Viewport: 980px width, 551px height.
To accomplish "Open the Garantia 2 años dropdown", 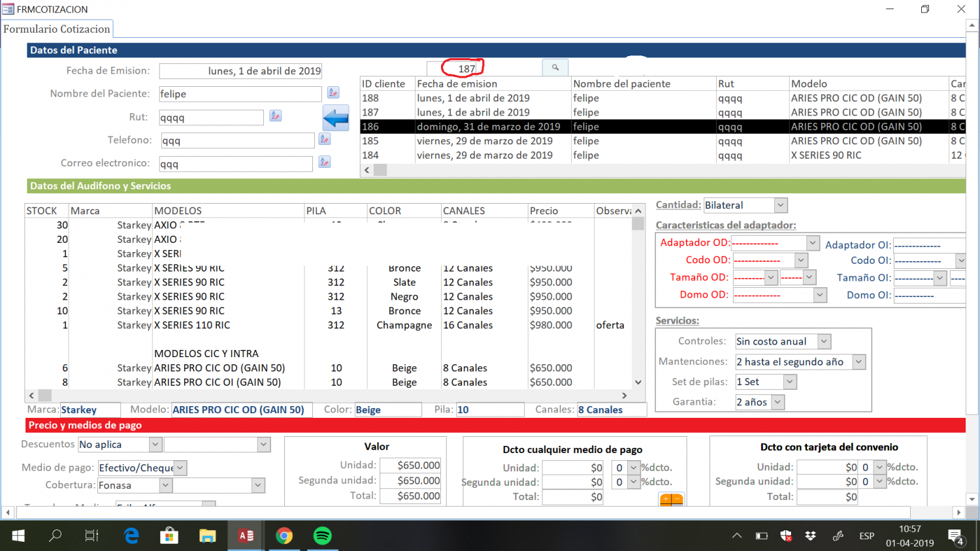I will [777, 402].
